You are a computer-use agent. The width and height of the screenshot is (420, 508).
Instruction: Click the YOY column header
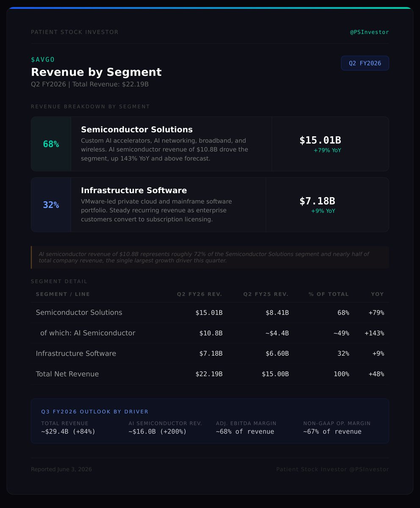(x=378, y=294)
